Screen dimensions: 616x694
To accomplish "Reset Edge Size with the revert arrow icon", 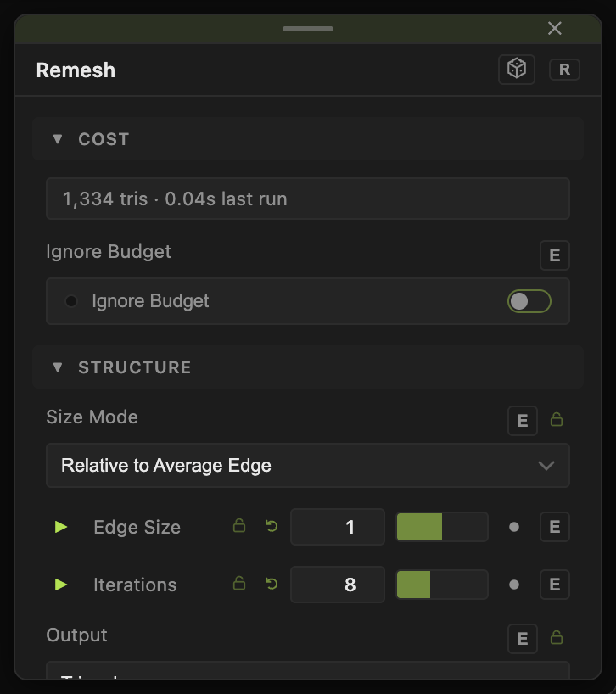I will click(x=272, y=526).
